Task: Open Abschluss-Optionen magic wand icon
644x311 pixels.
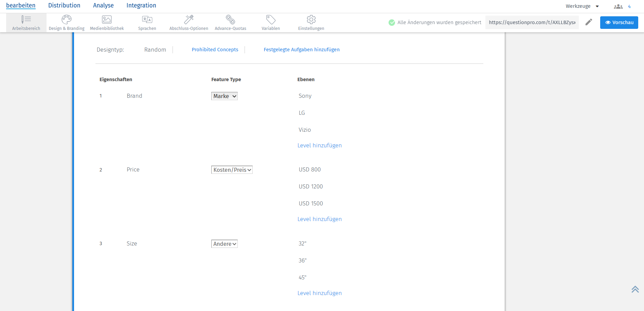Action: [189, 20]
